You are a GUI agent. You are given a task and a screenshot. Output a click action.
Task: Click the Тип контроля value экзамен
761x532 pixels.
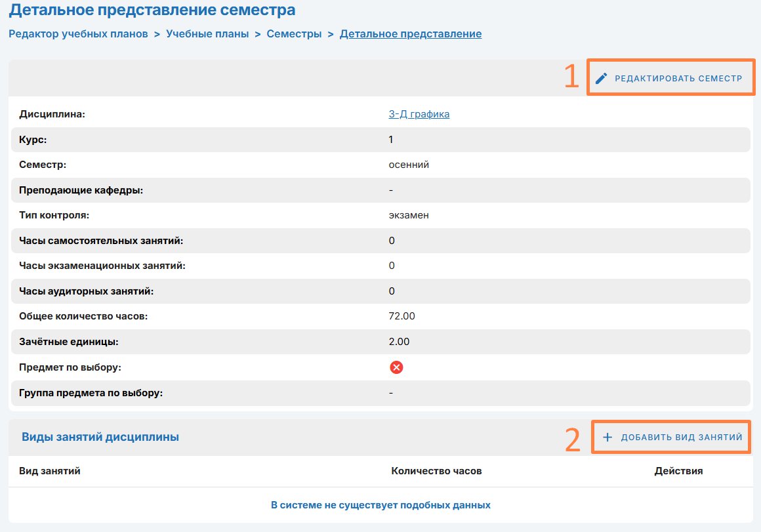pos(409,215)
